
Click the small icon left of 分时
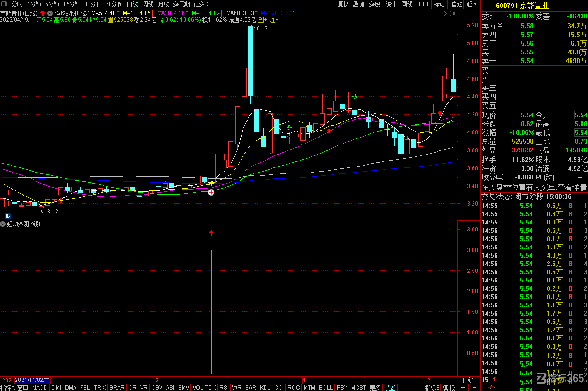[5, 4]
